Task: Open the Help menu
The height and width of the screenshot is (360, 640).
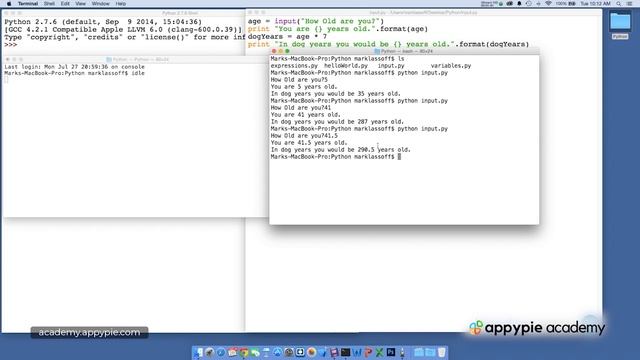Action: click(120, 4)
